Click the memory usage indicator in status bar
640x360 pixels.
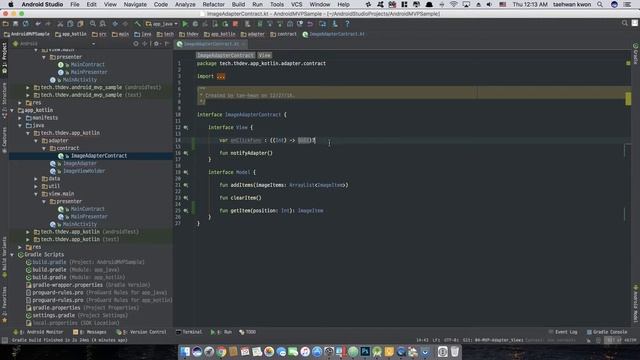(x=620, y=340)
